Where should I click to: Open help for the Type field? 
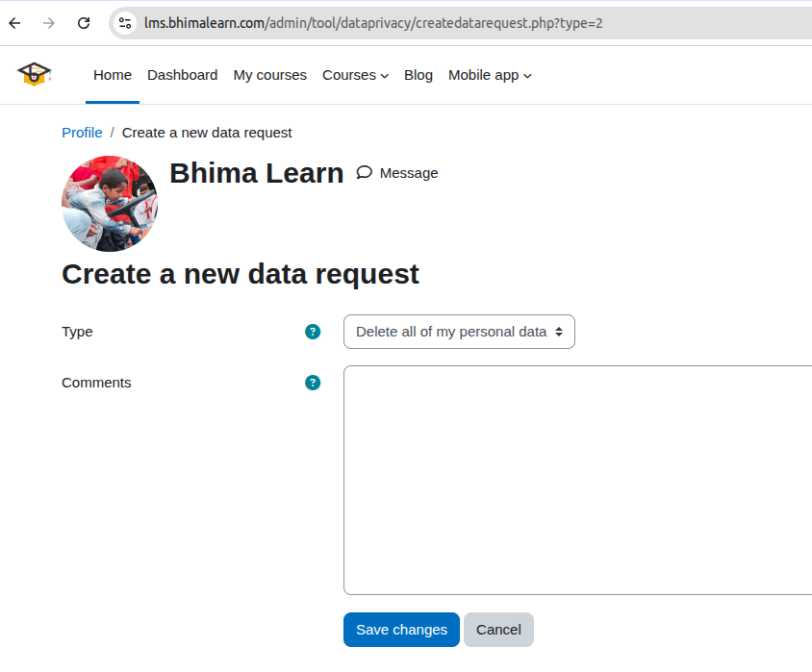click(313, 332)
